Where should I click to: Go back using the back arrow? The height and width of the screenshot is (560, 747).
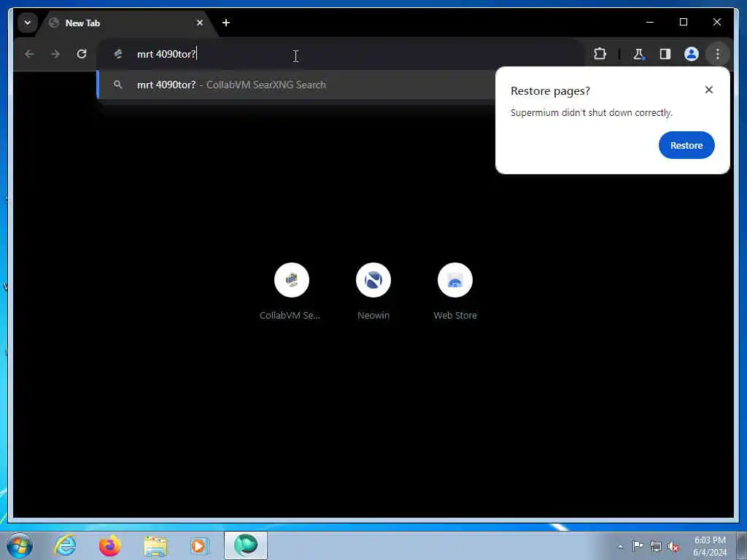tap(29, 54)
